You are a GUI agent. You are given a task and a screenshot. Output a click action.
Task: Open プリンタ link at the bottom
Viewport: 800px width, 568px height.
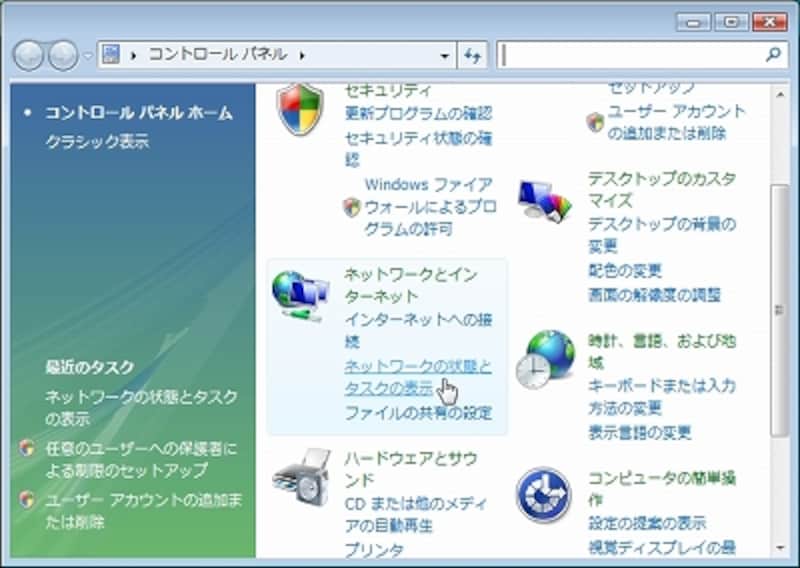(x=374, y=550)
